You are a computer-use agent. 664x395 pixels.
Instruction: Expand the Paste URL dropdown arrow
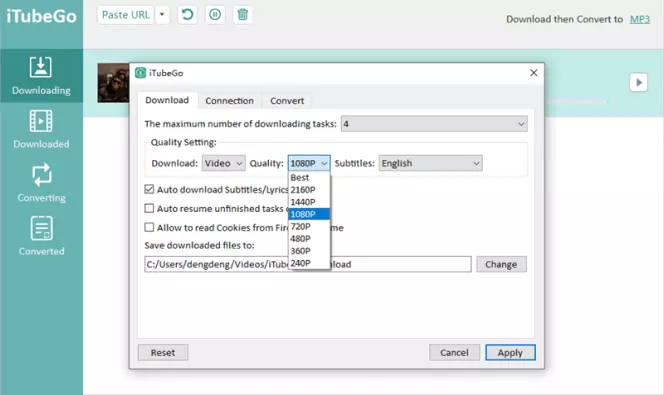click(x=162, y=15)
